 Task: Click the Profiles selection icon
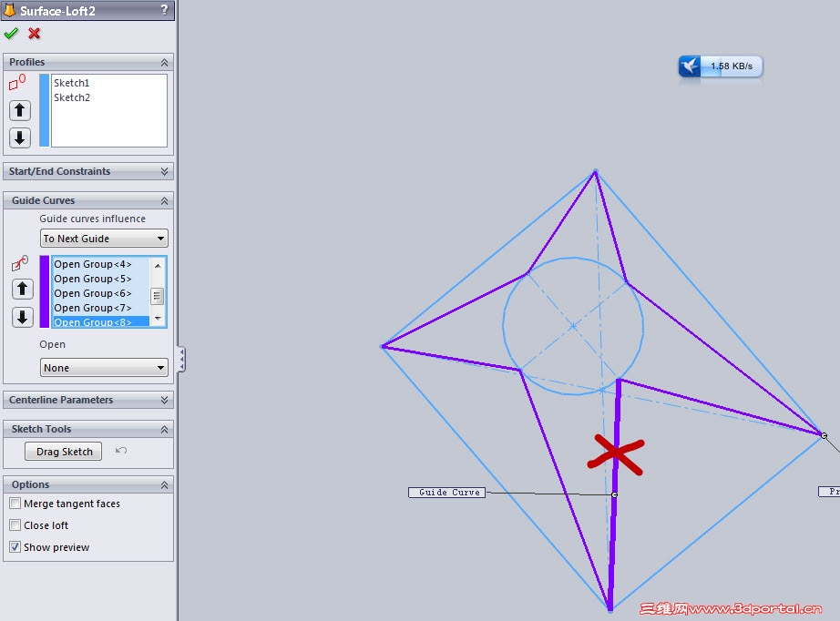pyautogui.click(x=16, y=82)
